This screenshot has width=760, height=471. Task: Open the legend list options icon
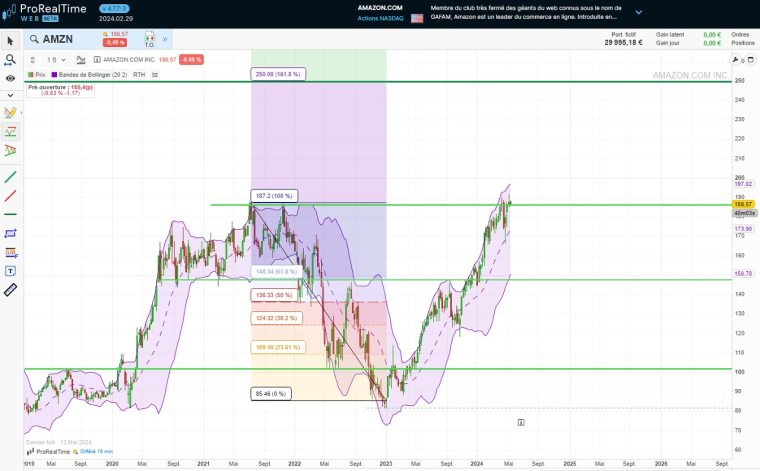pyautogui.click(x=155, y=75)
